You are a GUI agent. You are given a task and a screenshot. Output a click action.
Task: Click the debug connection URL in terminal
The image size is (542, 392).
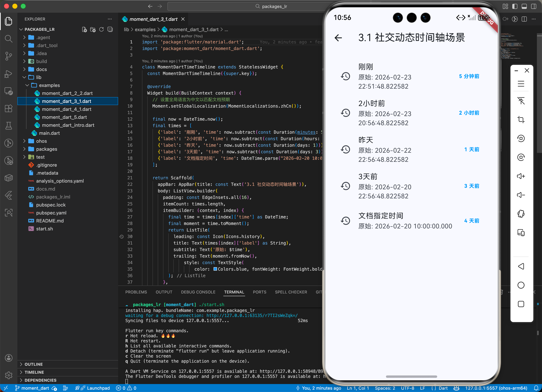coord(252,316)
